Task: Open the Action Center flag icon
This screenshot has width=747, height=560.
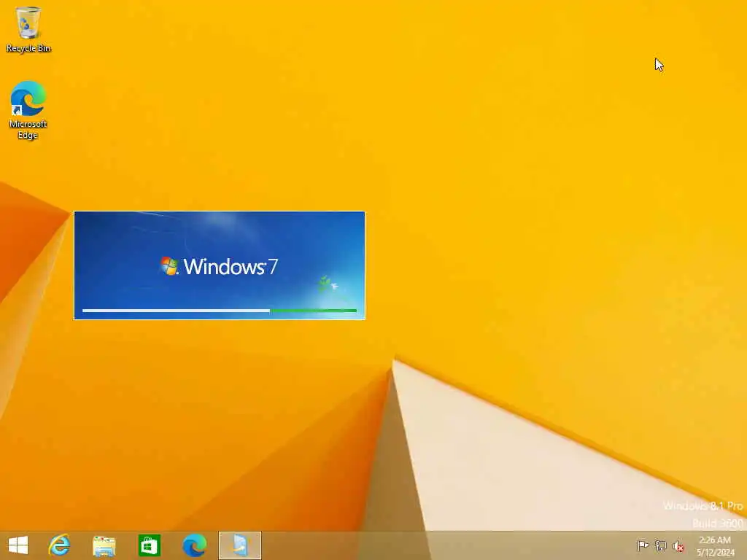Action: point(643,545)
